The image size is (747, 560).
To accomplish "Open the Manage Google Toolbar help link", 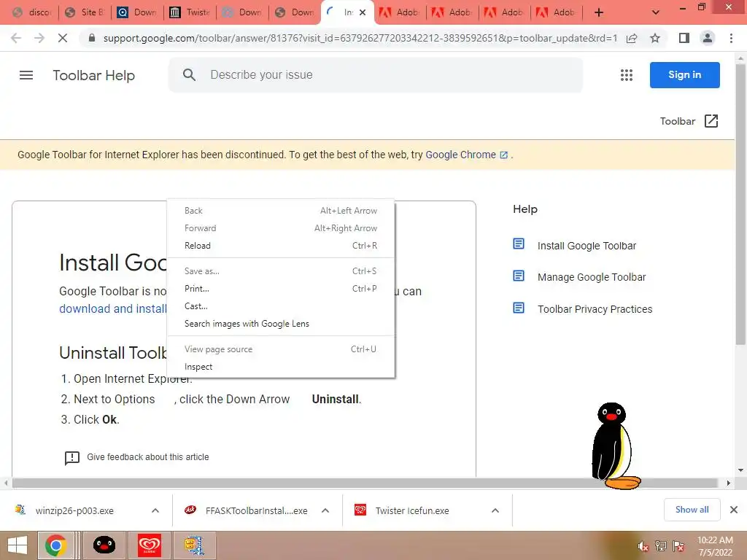I will tap(591, 277).
